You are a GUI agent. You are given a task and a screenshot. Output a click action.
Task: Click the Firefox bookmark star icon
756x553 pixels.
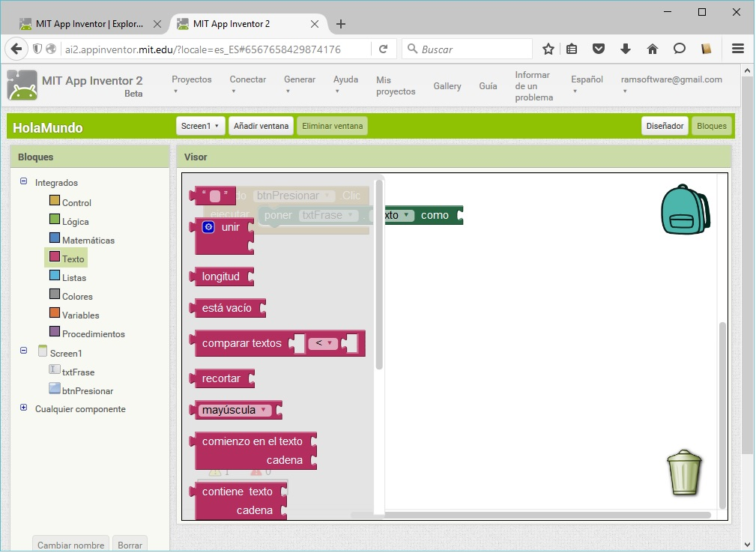click(548, 49)
